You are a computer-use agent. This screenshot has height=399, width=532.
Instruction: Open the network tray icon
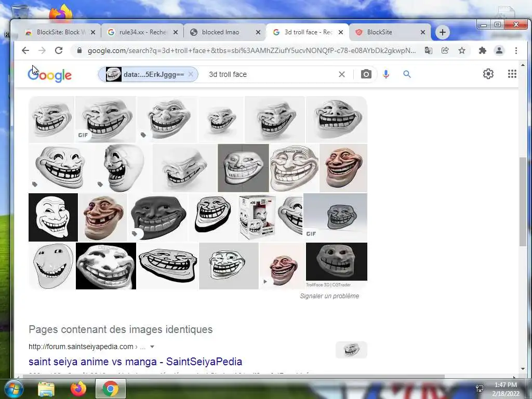click(480, 389)
